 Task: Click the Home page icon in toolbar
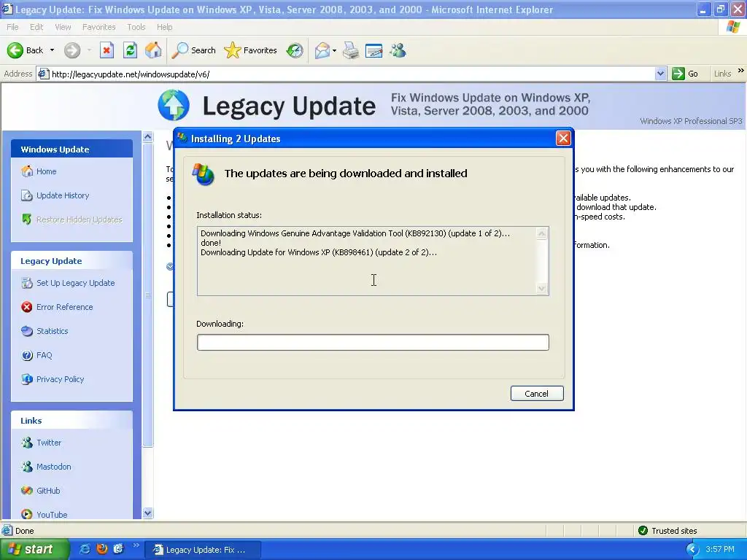(x=153, y=50)
